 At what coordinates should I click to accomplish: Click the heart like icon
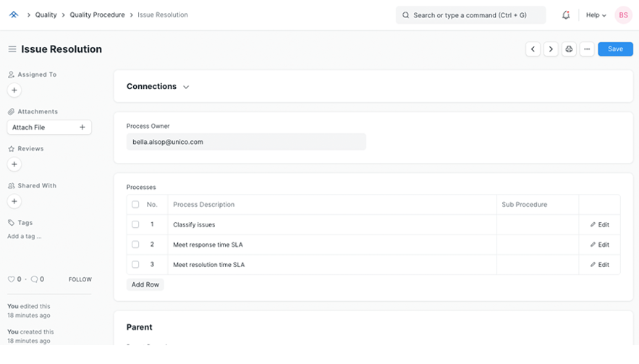click(x=11, y=279)
